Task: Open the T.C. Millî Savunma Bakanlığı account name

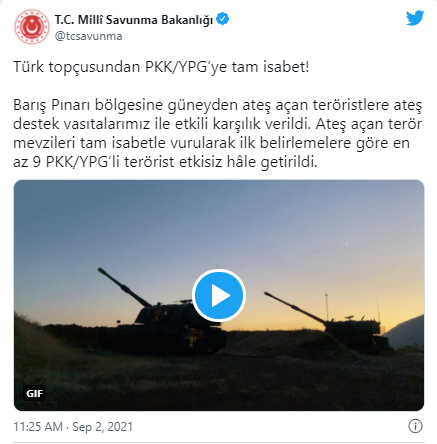Action: [134, 19]
